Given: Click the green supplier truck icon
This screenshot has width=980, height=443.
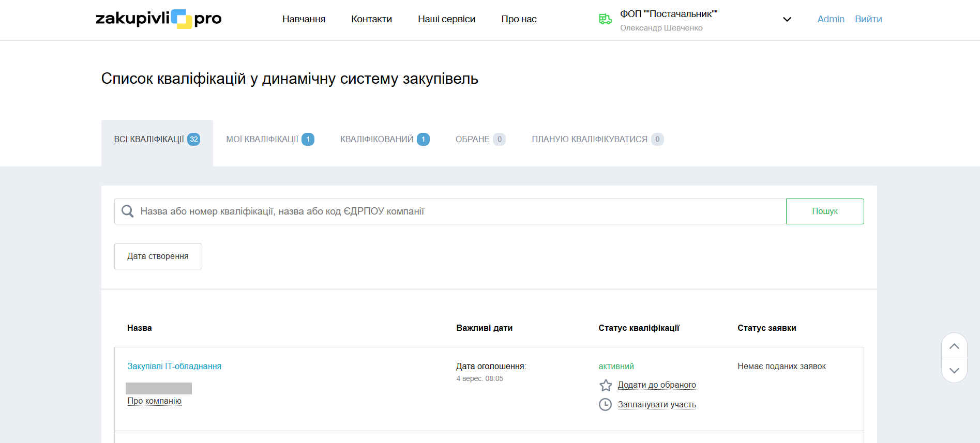Looking at the screenshot, I should (x=605, y=19).
